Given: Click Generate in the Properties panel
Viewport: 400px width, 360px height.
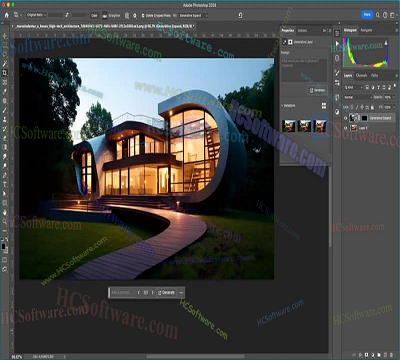Looking at the screenshot, I should (x=317, y=90).
